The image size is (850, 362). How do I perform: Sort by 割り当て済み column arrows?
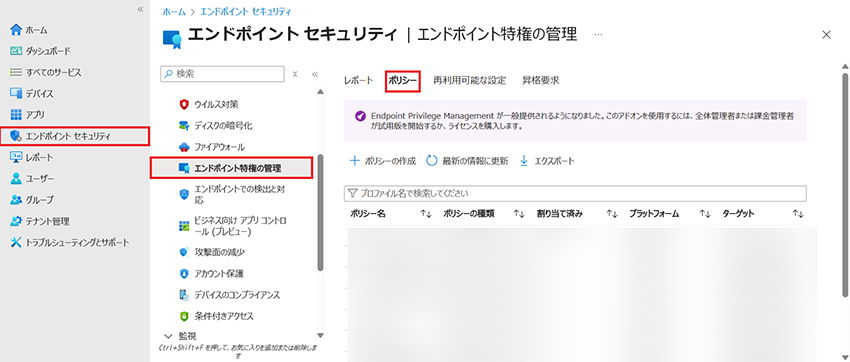pyautogui.click(x=612, y=214)
